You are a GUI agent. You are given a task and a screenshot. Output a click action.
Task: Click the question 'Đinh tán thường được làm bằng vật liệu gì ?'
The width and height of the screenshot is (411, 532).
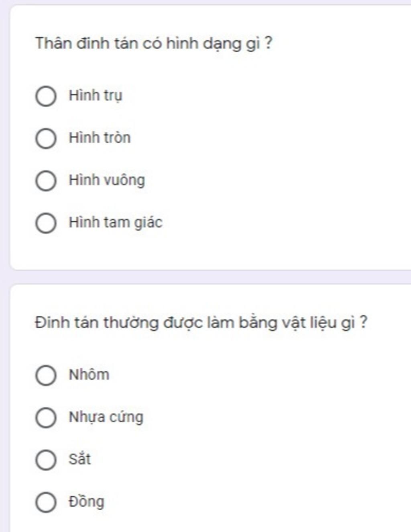pyautogui.click(x=201, y=323)
